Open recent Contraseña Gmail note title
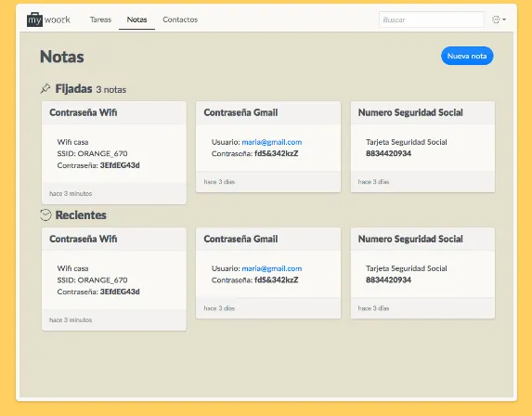Screen dimensions: 532x416 pos(240,239)
